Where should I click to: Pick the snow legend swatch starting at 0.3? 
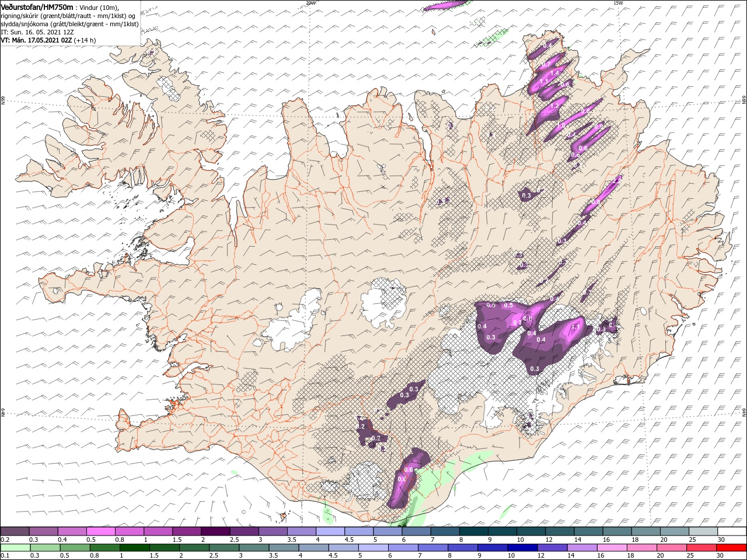click(x=43, y=531)
